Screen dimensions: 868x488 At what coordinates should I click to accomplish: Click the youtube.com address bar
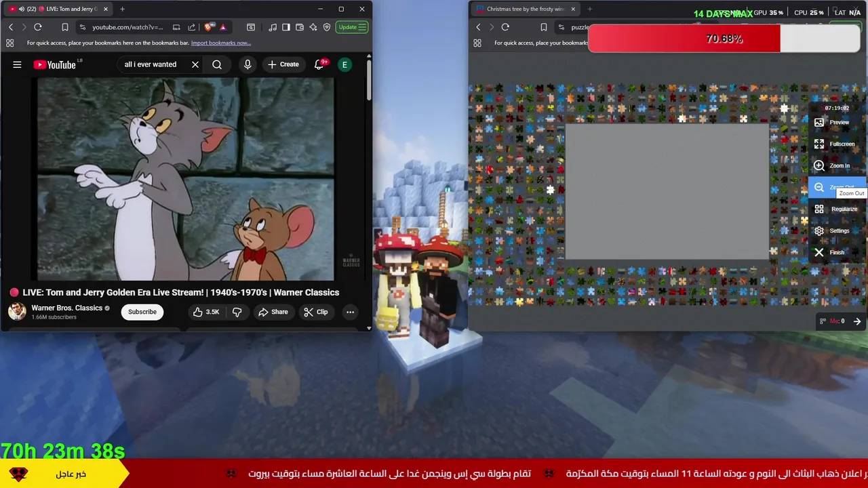127,27
